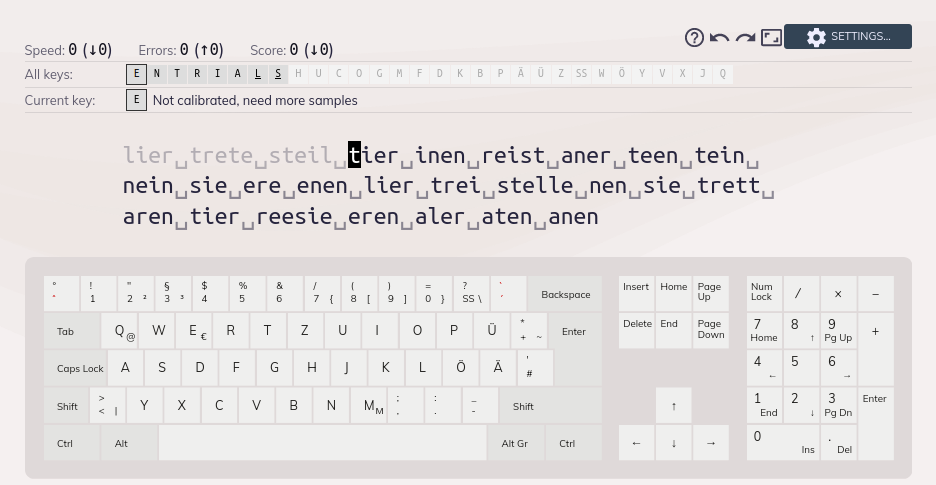This screenshot has width=936, height=485.
Task: Click the Tab key on virtual keyboard
Action: point(72,331)
